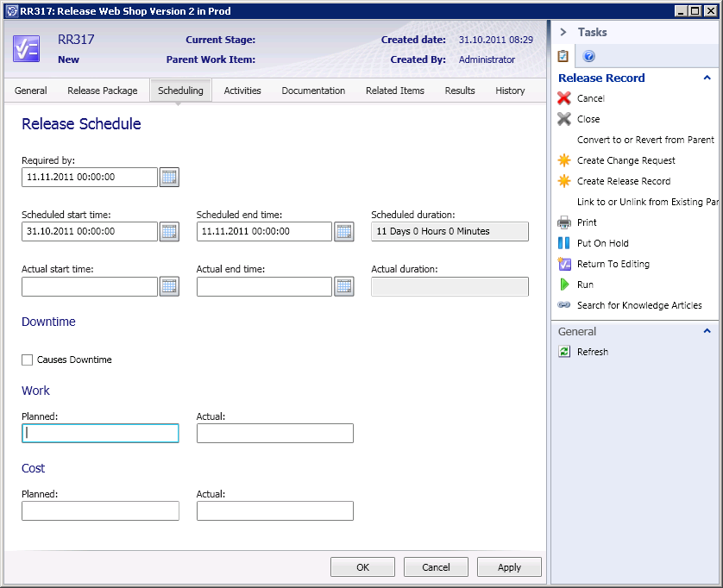This screenshot has width=723, height=588.
Task: Enable the Causes Downtime checkbox
Action: 28,360
